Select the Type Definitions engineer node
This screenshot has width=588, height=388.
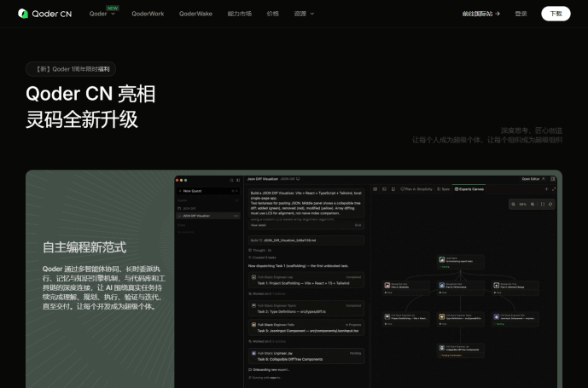[x=461, y=320]
